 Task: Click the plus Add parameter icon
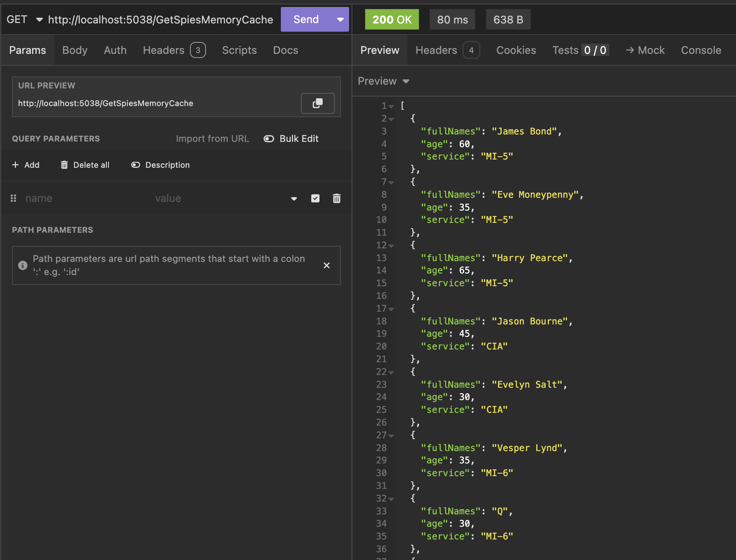click(16, 165)
